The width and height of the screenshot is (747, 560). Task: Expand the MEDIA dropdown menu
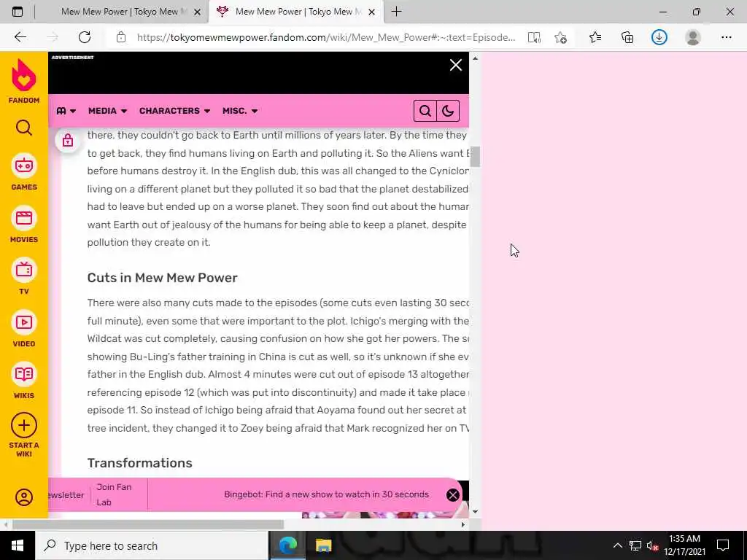(x=108, y=111)
